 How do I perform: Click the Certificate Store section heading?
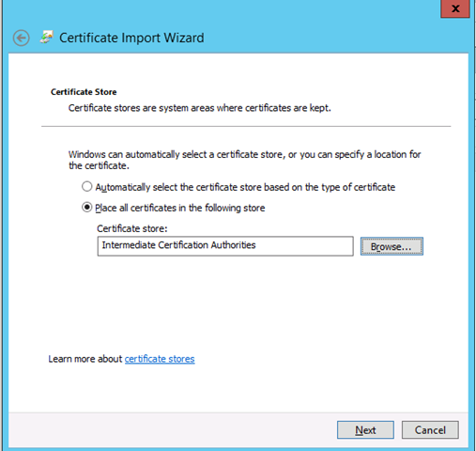coord(84,92)
